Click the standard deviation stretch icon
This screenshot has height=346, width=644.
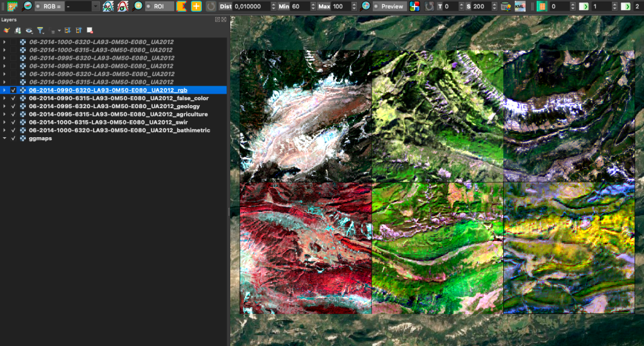point(123,6)
